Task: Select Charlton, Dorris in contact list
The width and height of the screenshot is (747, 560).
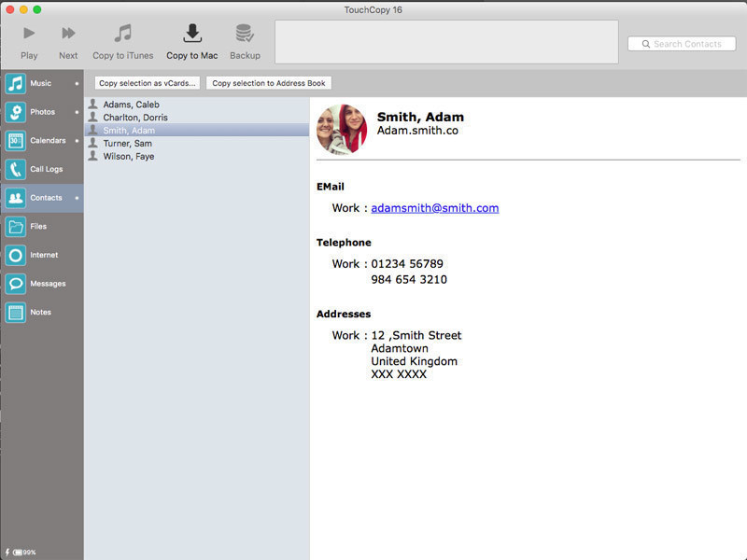Action: [135, 118]
